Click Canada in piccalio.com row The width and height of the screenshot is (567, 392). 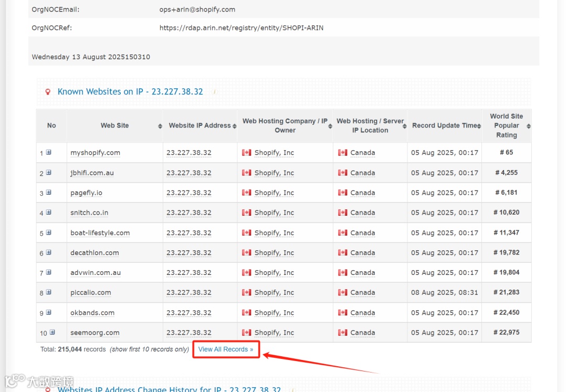pyautogui.click(x=362, y=292)
